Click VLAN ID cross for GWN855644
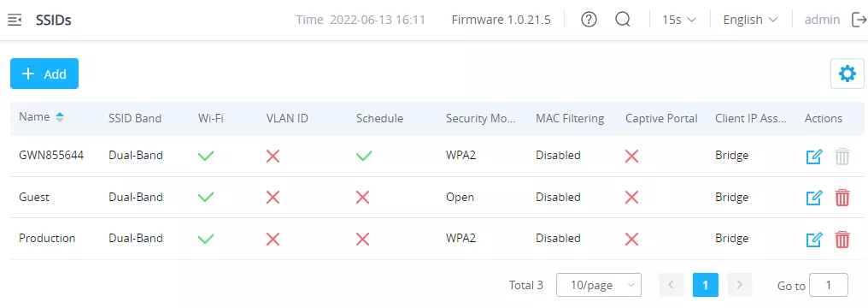 click(x=273, y=157)
